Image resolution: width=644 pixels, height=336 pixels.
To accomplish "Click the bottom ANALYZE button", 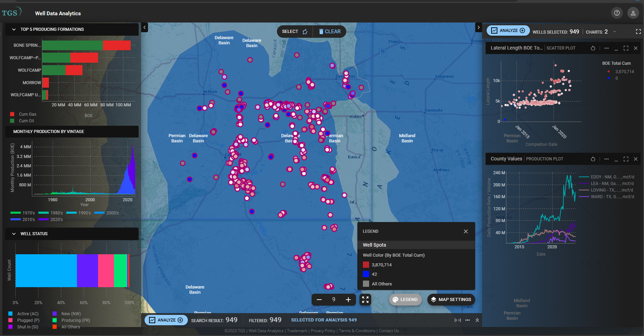I will pos(166,320).
